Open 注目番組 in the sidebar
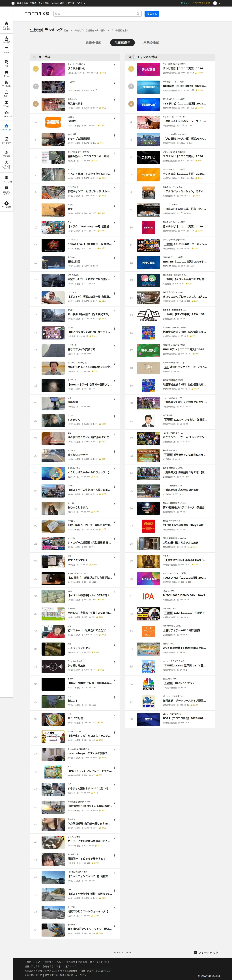232x980 pixels. pyautogui.click(x=7, y=40)
